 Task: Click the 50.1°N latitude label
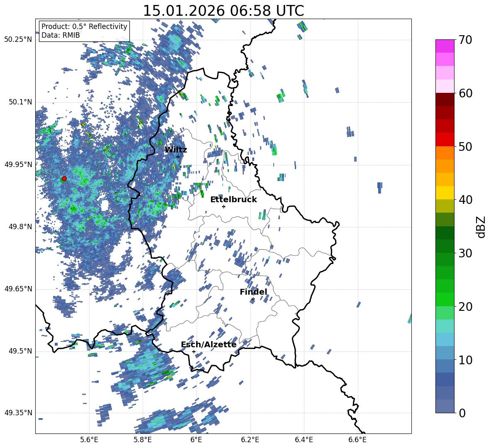click(20, 102)
